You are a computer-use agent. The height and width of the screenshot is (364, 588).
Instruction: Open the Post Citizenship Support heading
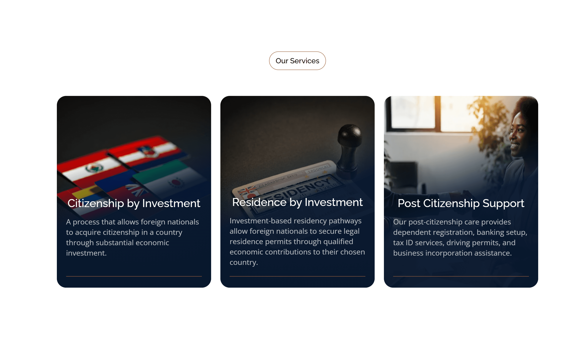(461, 203)
